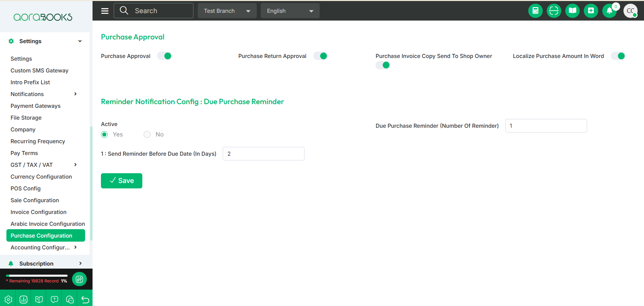This screenshot has height=306, width=644.
Task: Click the Save button
Action: click(x=121, y=181)
